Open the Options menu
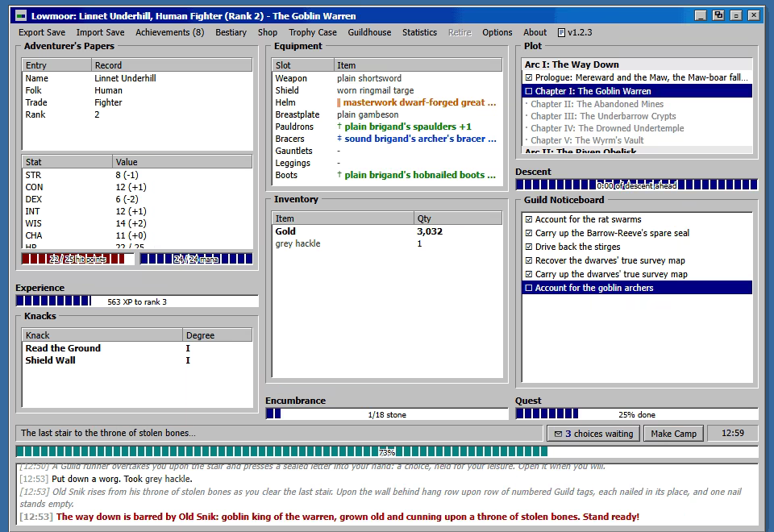 click(497, 32)
